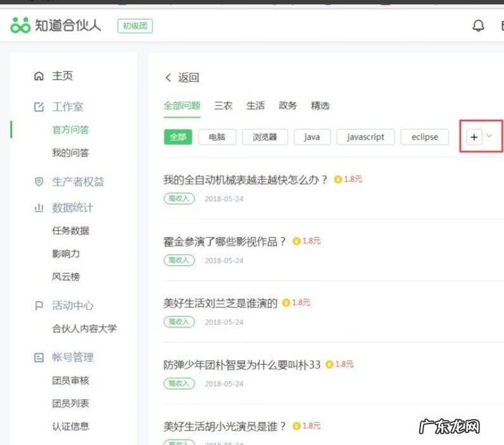The image size is (504, 445).
Task: Filter questions by javascript tag
Action: 365,137
